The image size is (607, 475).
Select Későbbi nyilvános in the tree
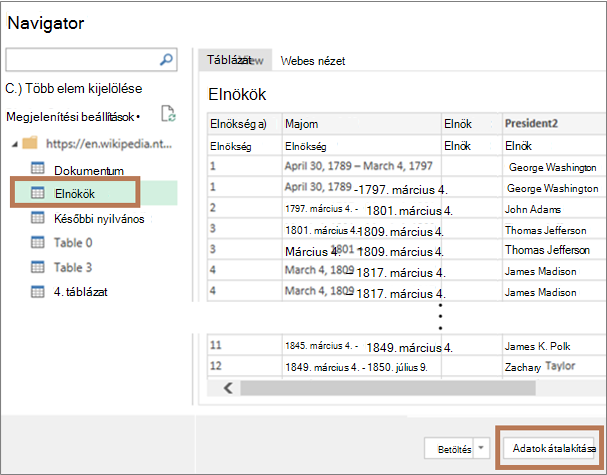point(99,219)
